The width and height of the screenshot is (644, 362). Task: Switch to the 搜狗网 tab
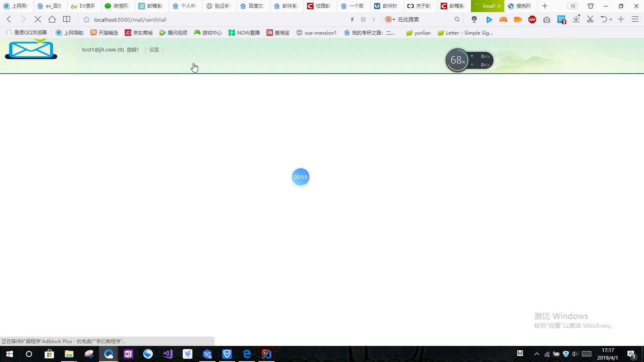[x=520, y=6]
